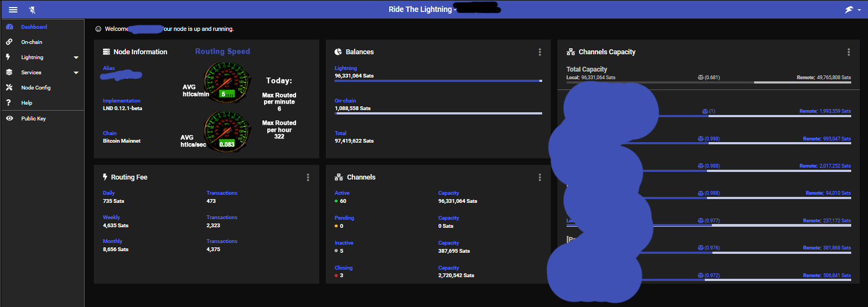Expand the Lightning submenu arrow
The image size is (868, 307).
pos(76,57)
